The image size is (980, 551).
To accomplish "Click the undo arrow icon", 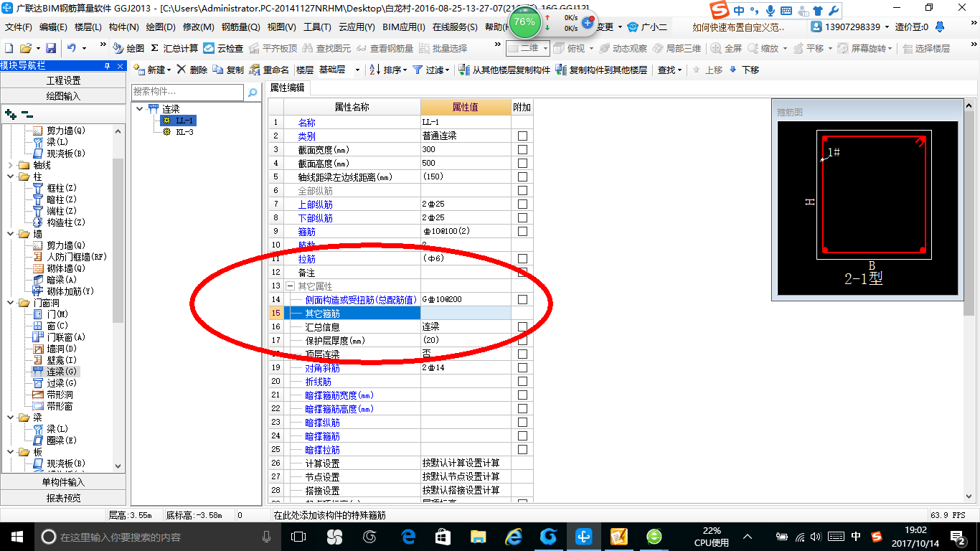I will (x=72, y=48).
